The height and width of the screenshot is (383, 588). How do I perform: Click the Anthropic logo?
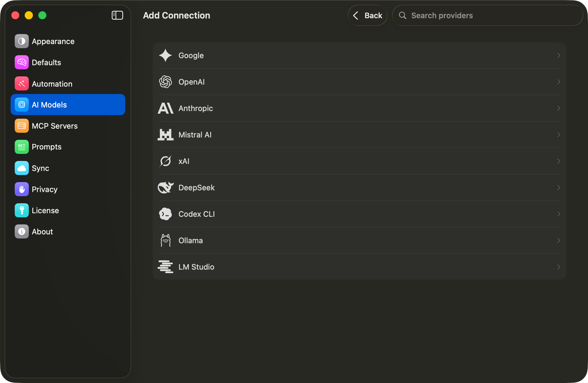[166, 108]
